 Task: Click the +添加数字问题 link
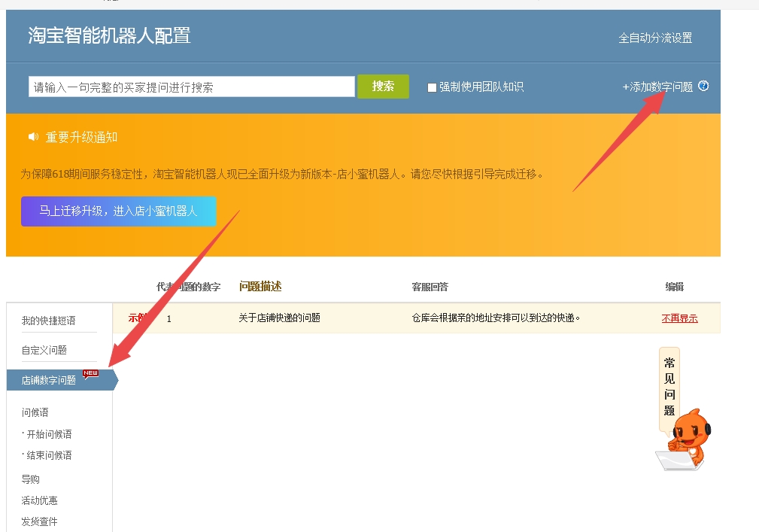(x=657, y=87)
